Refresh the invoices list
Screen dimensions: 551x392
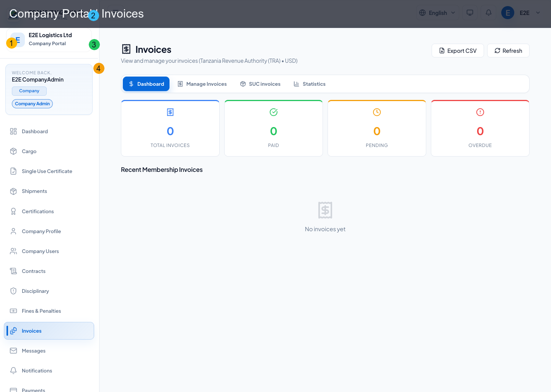point(508,51)
